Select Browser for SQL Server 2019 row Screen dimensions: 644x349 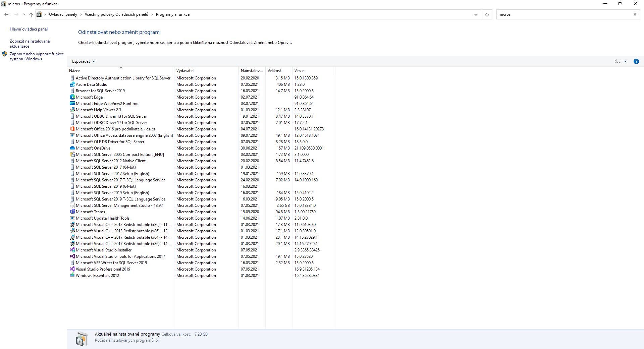pos(201,91)
